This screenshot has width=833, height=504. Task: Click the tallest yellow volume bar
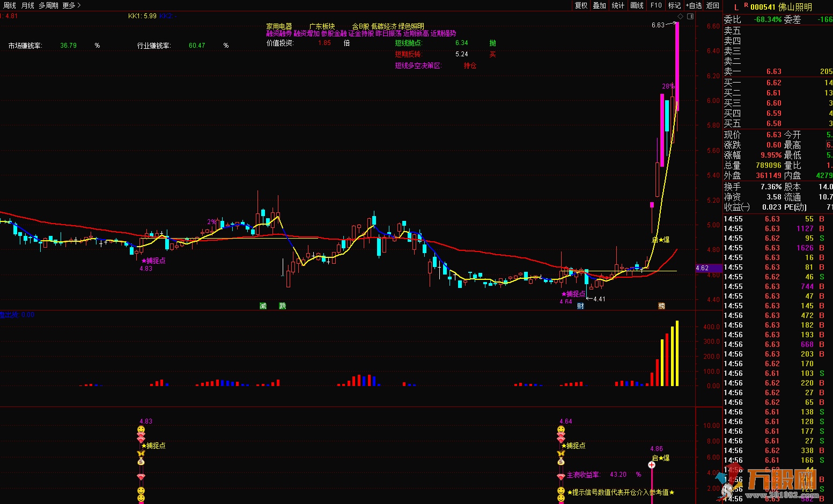(677, 353)
